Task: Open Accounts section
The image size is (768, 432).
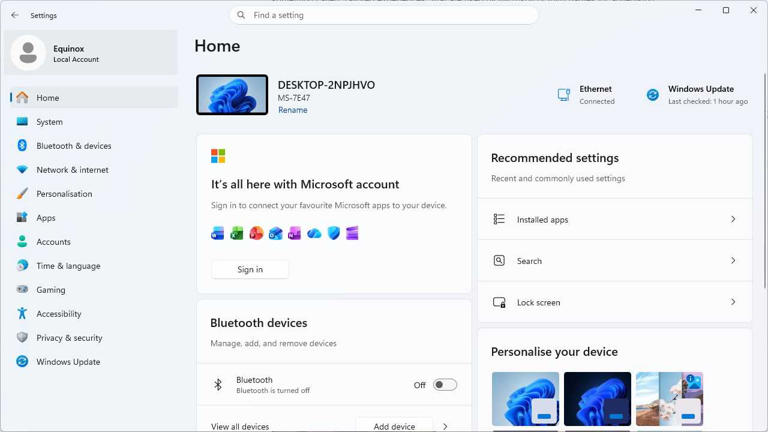Action: click(93, 241)
